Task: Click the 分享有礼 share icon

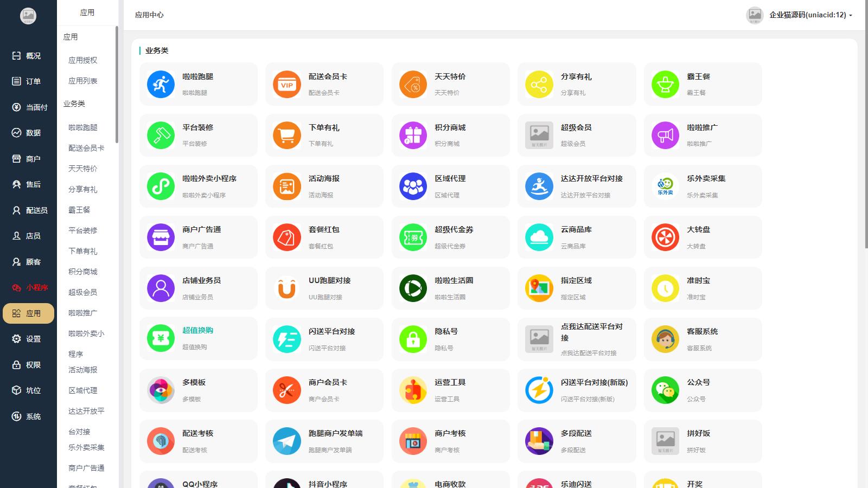Action: [539, 85]
